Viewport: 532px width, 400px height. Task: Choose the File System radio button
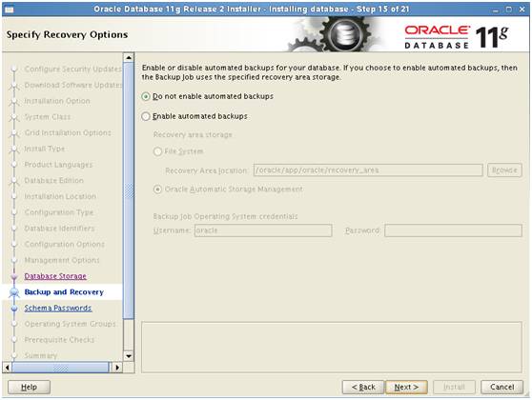pos(157,151)
